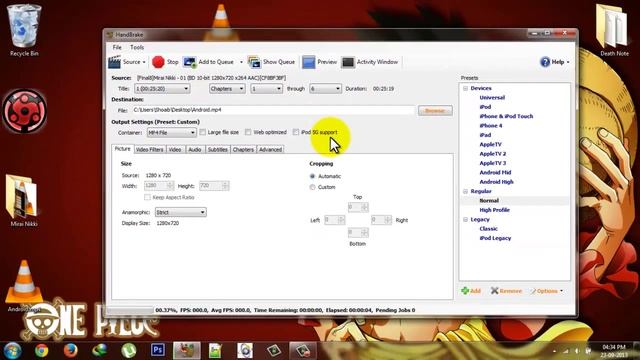Switch to the Subtitles tab

[218, 150]
